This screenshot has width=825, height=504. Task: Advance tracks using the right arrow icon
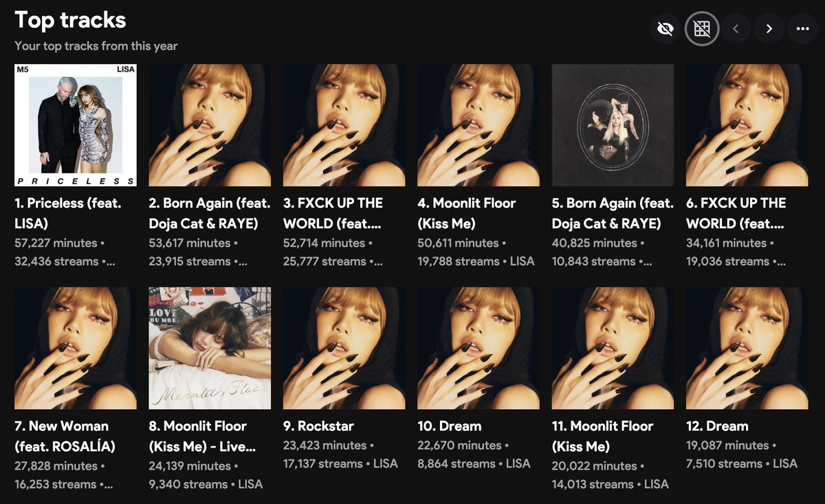click(769, 28)
